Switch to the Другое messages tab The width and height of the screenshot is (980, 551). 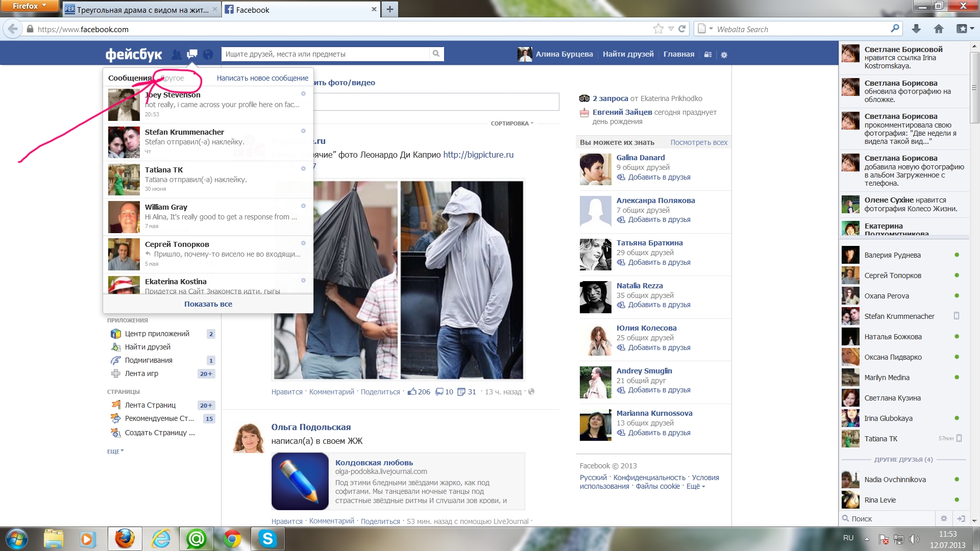click(173, 78)
